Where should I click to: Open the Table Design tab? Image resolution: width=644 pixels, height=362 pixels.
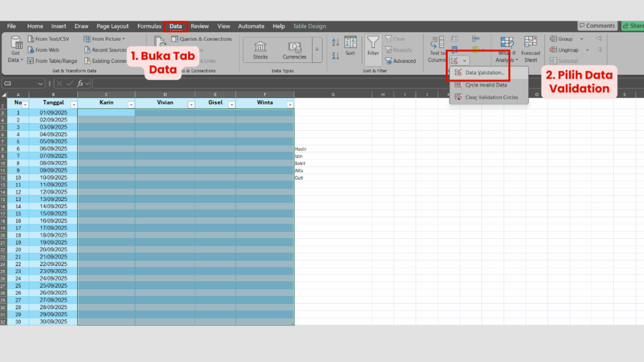tap(309, 26)
